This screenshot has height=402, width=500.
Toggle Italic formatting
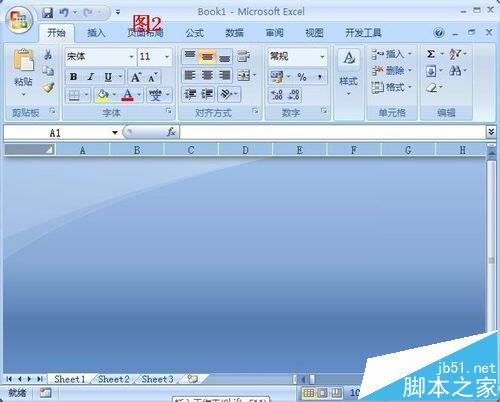[90, 77]
